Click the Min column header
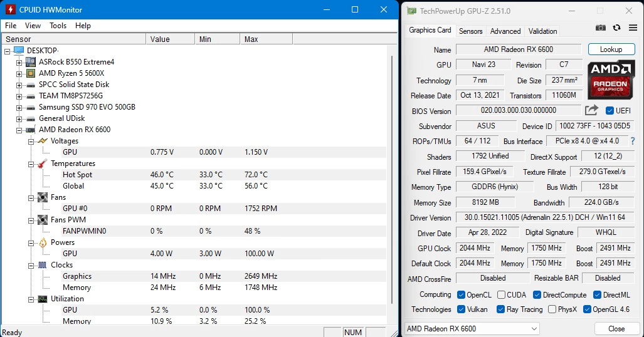Screen dimensions: 644x337 click(217, 39)
